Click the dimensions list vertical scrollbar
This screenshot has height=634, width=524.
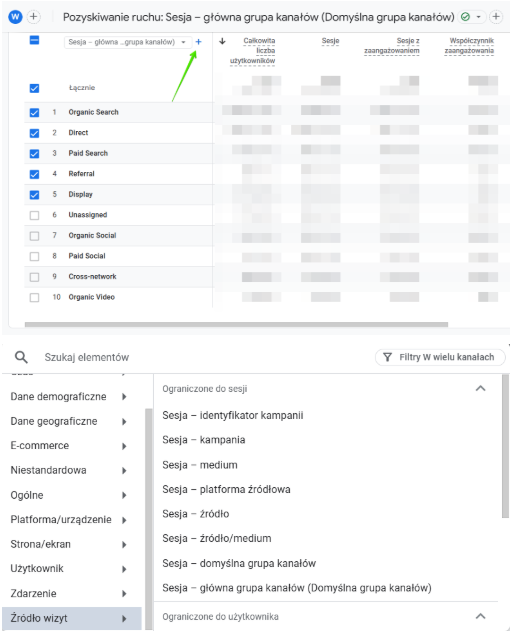pyautogui.click(x=505, y=446)
